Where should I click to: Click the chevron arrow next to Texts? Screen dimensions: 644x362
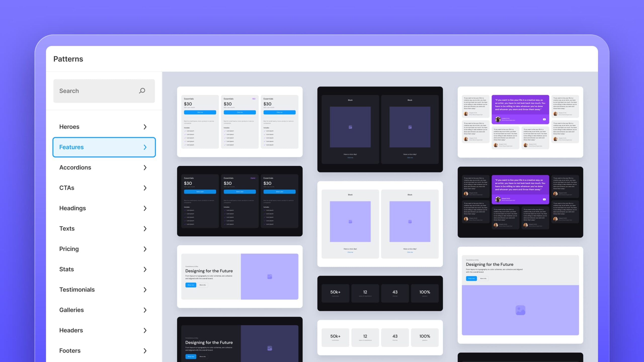(x=145, y=228)
